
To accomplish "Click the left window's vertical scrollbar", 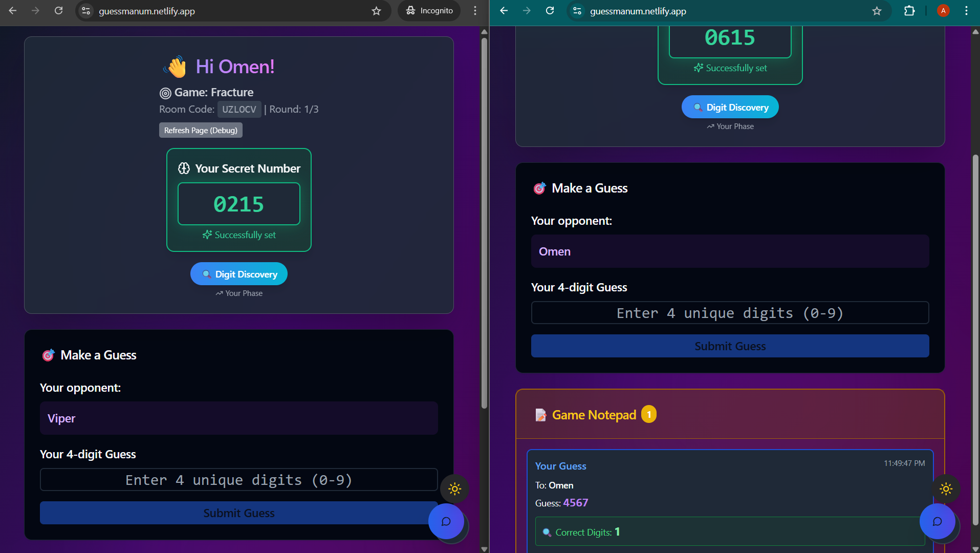I will (x=484, y=220).
